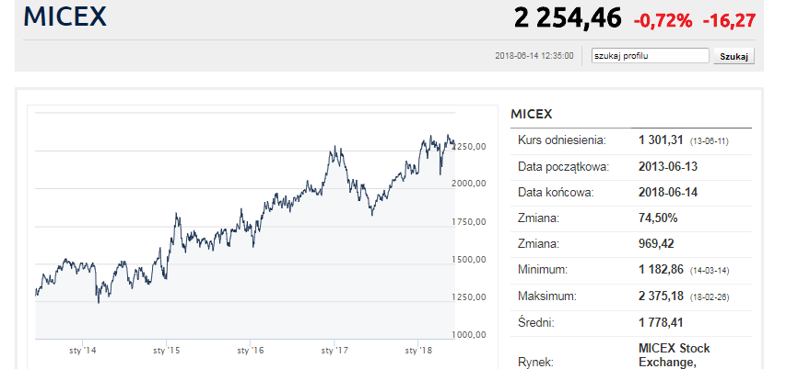Click the MICEX page heading

pos(65,16)
